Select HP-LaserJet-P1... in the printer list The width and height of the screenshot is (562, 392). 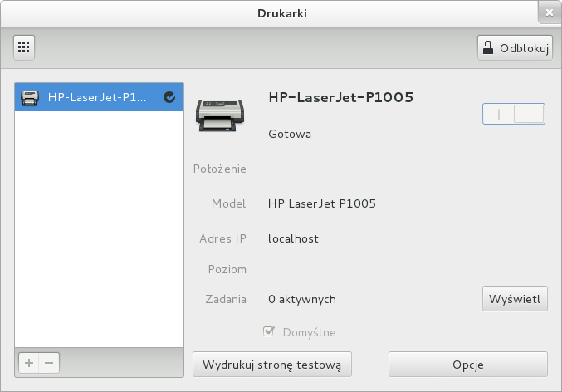click(x=97, y=97)
